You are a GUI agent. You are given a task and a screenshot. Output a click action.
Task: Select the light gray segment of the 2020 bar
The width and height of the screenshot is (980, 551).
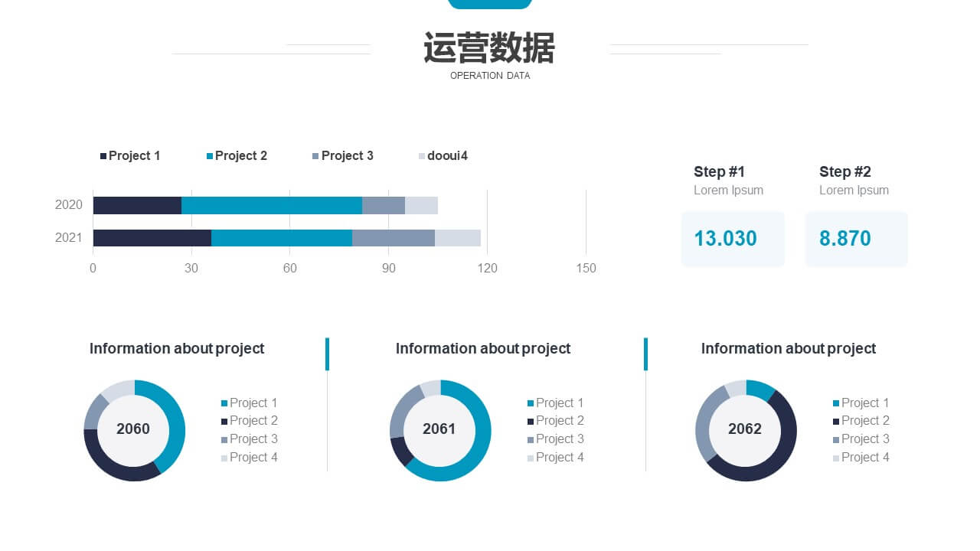(421, 205)
